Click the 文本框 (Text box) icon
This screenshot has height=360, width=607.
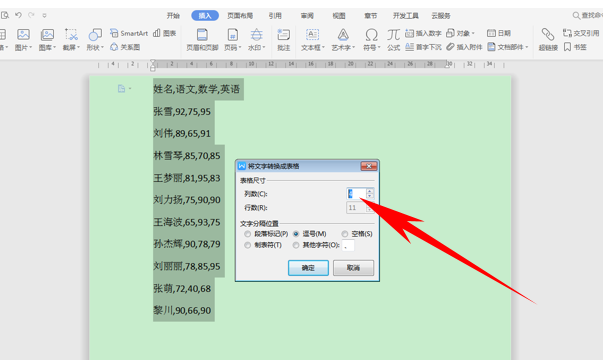click(x=312, y=35)
